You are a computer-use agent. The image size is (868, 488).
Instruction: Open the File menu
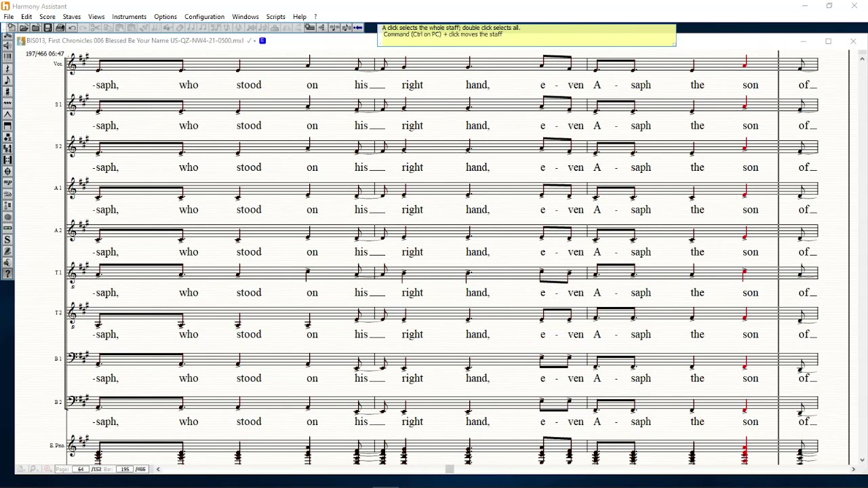(9, 17)
